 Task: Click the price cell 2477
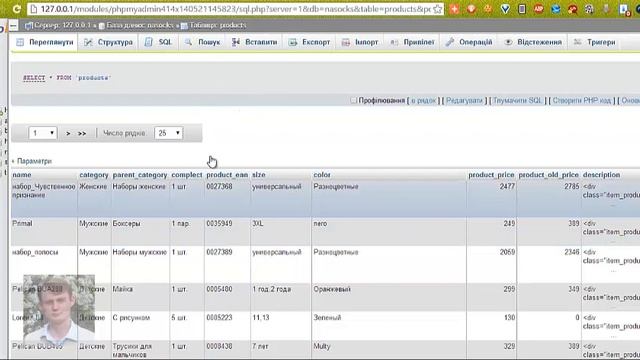click(507, 187)
